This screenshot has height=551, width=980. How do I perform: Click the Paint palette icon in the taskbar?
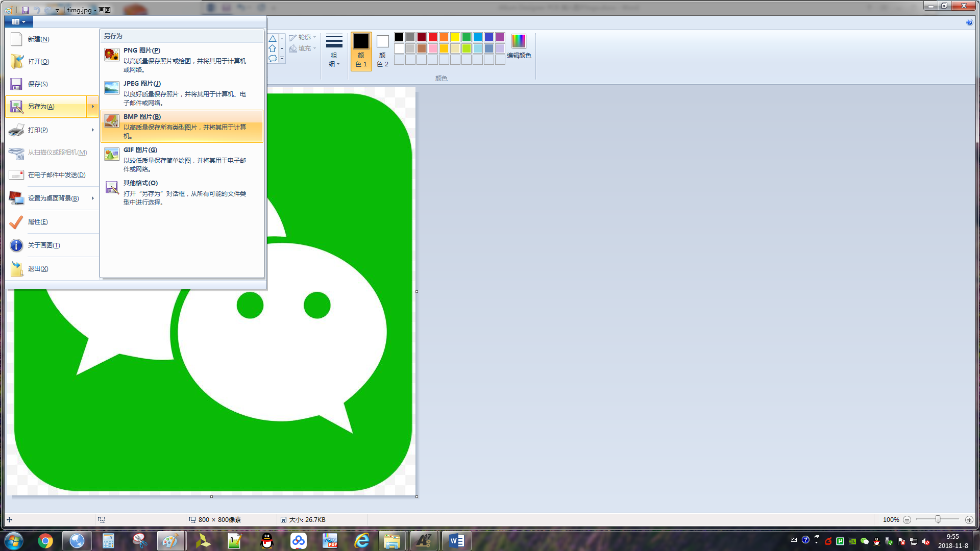pos(170,541)
